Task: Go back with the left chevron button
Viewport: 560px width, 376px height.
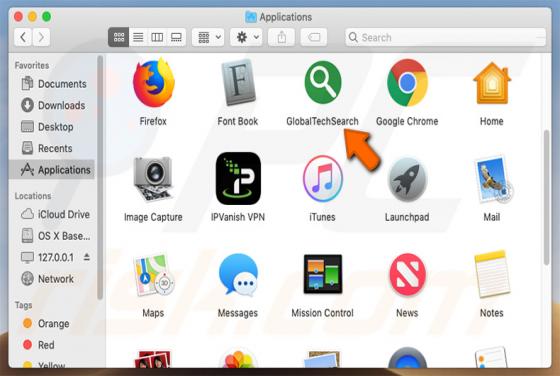Action: 23,37
